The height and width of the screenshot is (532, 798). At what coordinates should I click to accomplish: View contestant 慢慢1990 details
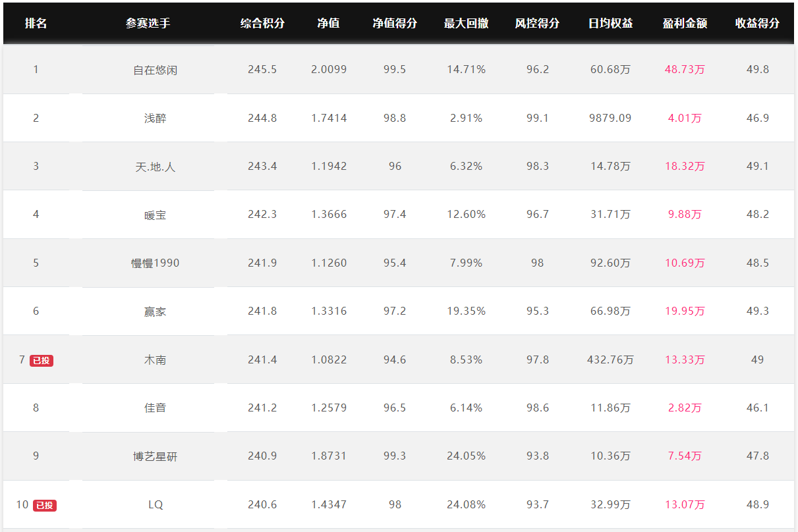coord(155,263)
